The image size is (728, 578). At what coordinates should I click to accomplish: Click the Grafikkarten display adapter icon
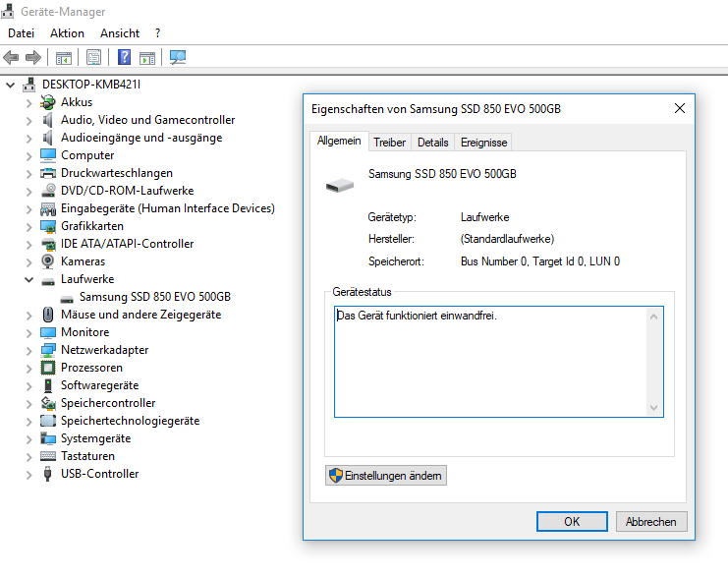coord(48,226)
